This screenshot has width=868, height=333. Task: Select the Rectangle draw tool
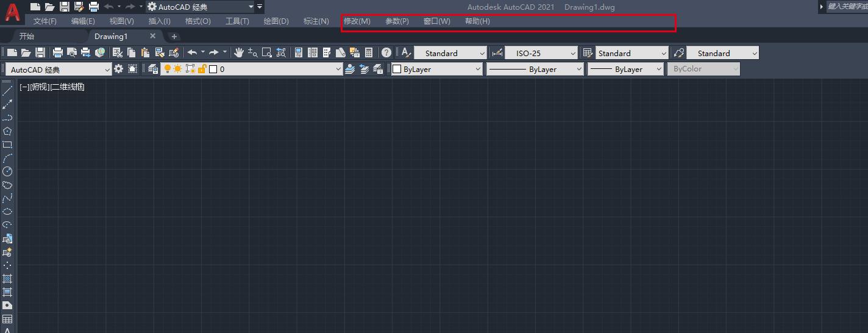pos(7,145)
